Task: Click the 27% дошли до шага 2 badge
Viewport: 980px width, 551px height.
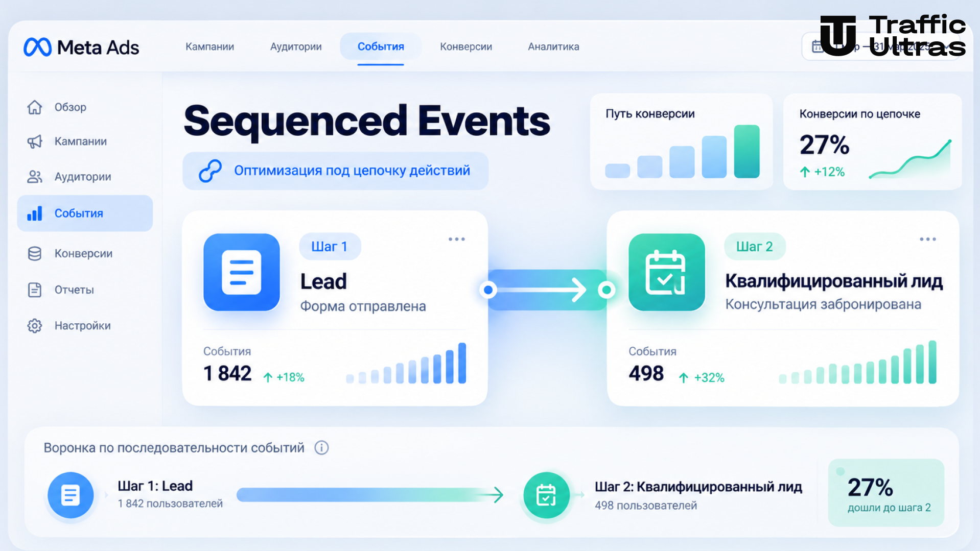Action: click(886, 492)
